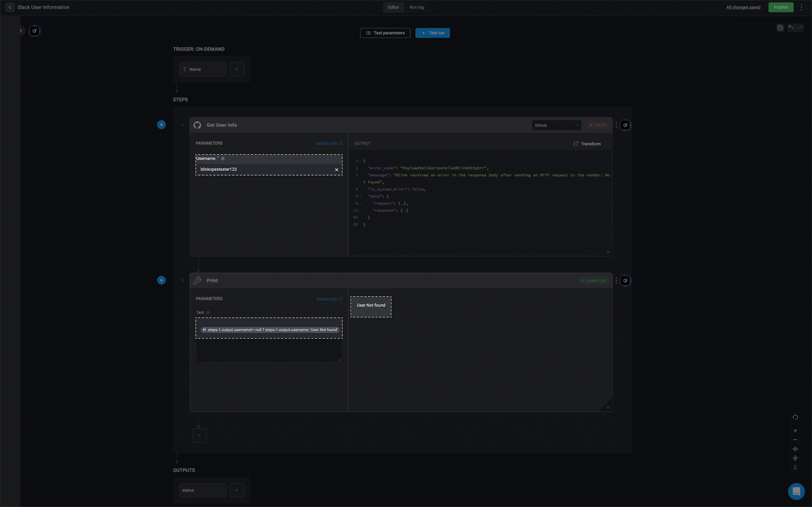This screenshot has width=812, height=507.
Task: Select the Name trigger parameter
Action: pos(203,69)
